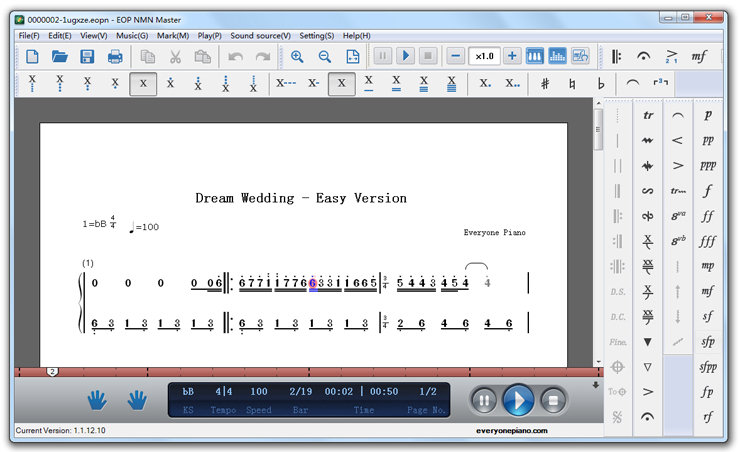Screen dimensions: 740x452
Task: Click the red playback progress bar
Action: (x=300, y=372)
